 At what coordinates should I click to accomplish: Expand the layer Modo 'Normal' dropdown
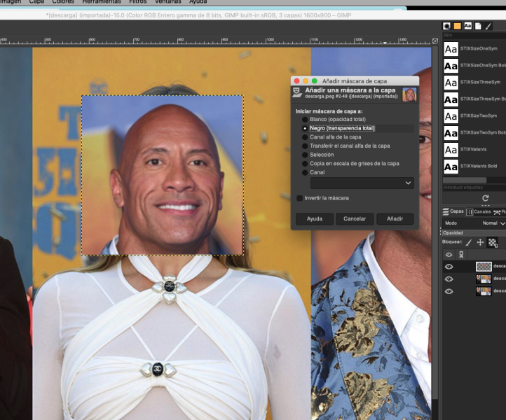(x=489, y=223)
